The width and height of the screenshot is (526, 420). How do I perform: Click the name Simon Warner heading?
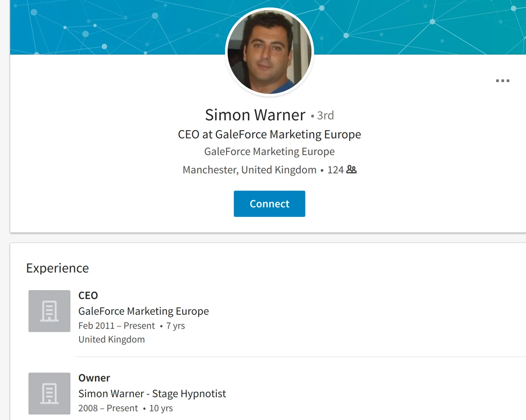255,115
